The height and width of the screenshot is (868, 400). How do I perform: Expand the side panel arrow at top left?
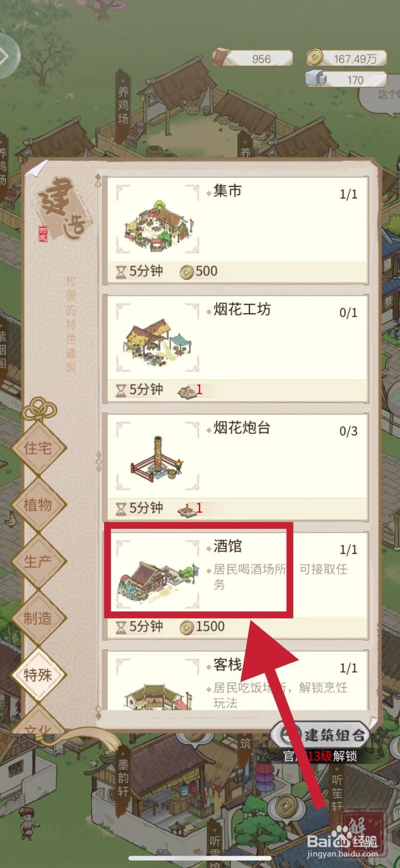click(7, 55)
